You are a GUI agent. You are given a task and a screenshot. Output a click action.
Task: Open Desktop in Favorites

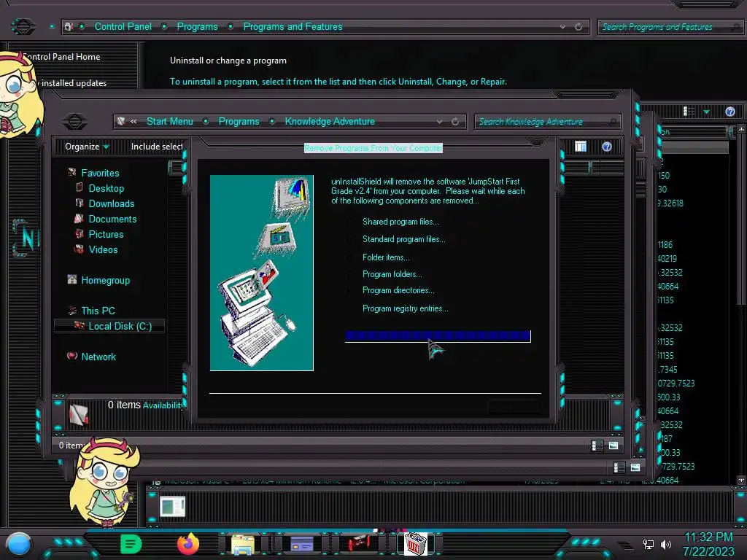coord(107,188)
